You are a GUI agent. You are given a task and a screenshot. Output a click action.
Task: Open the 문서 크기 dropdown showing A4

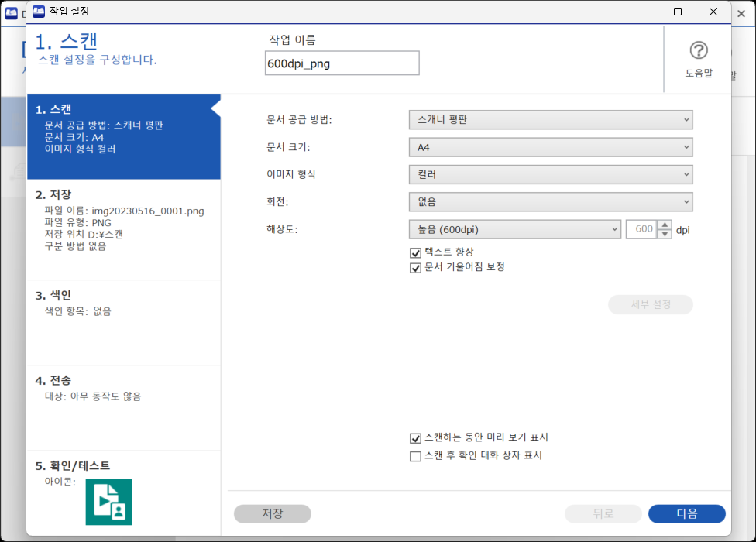pos(551,147)
